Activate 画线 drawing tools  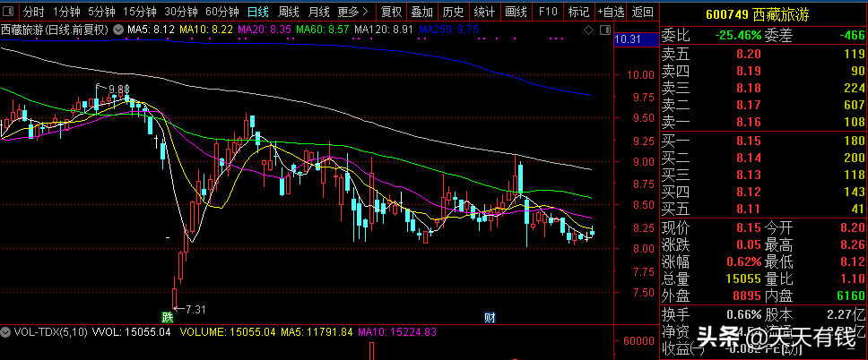pos(516,11)
